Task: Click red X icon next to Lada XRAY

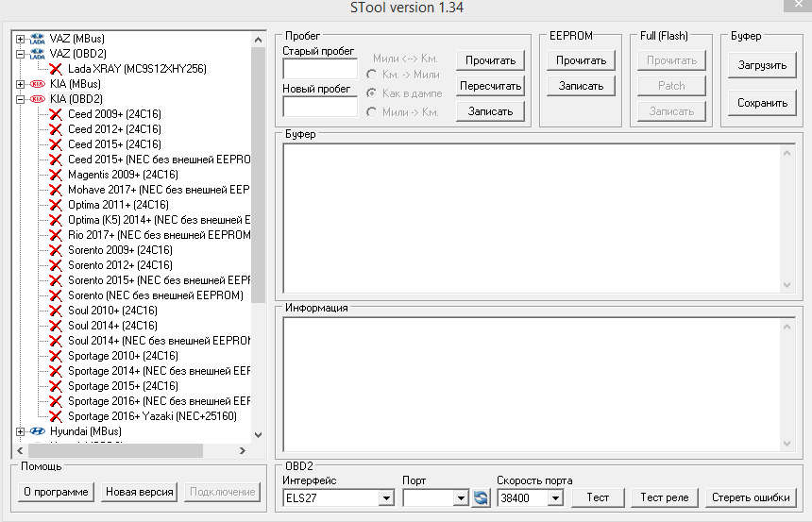Action: coord(57,69)
